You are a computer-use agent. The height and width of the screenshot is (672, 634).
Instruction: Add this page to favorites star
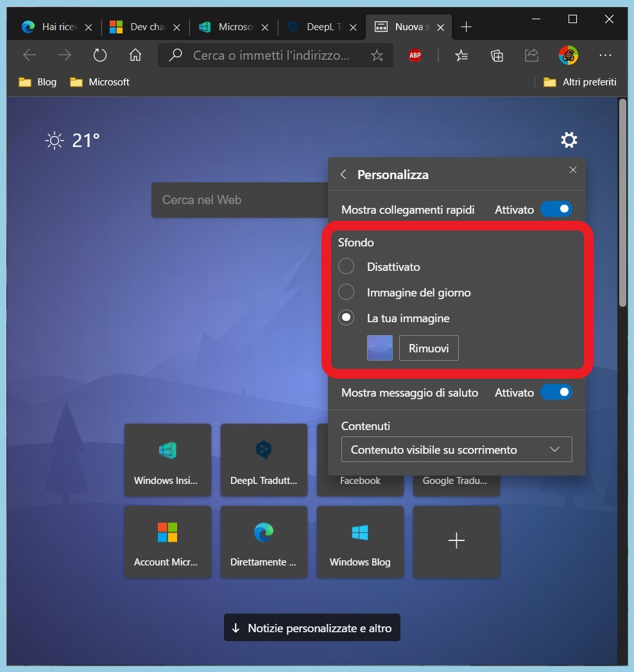tap(377, 55)
